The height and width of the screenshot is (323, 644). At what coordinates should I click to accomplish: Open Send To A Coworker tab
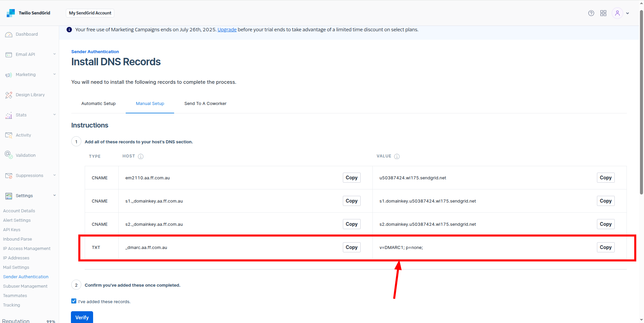coord(205,104)
